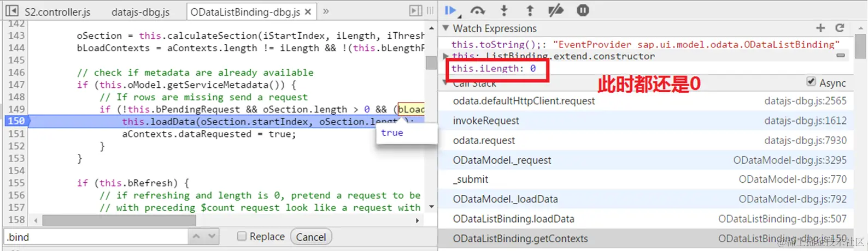Toggle pause on exceptions

(583, 10)
